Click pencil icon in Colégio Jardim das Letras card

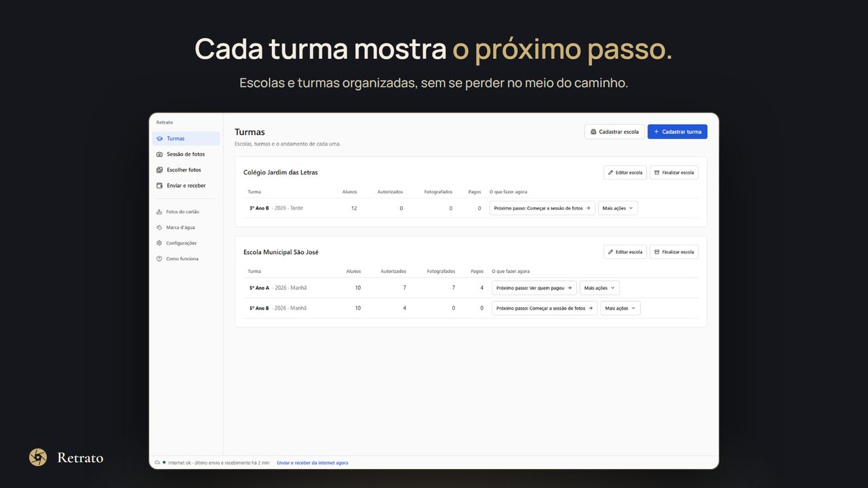[x=611, y=172]
